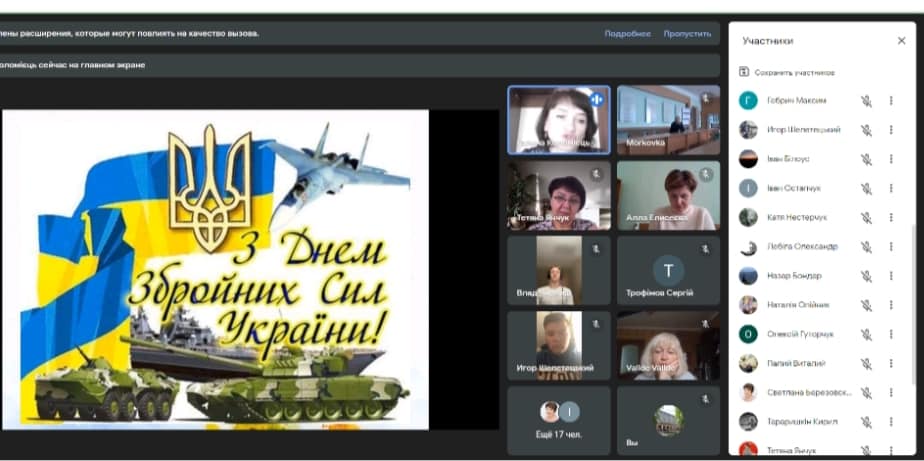924x461 pixels.
Task: Click the presenting-now notification bar
Action: (x=359, y=65)
